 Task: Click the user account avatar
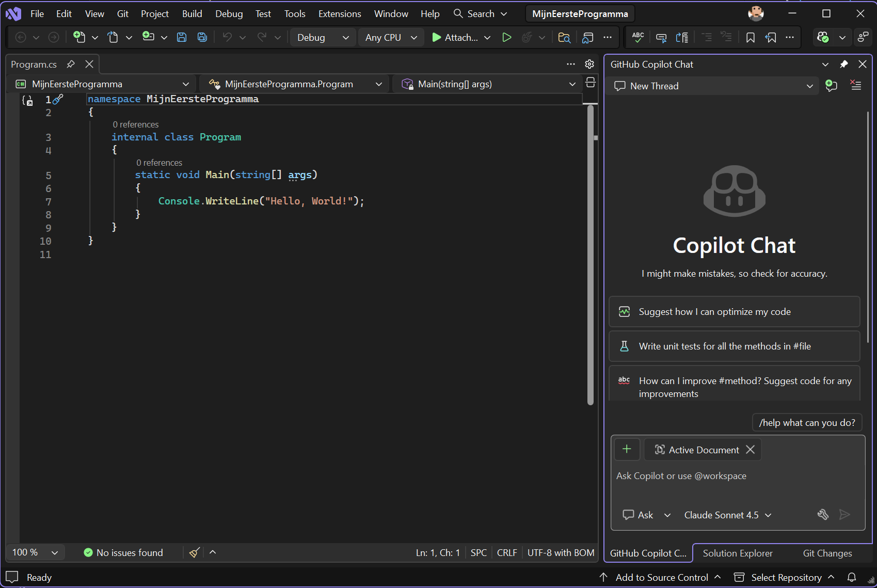pyautogui.click(x=756, y=14)
